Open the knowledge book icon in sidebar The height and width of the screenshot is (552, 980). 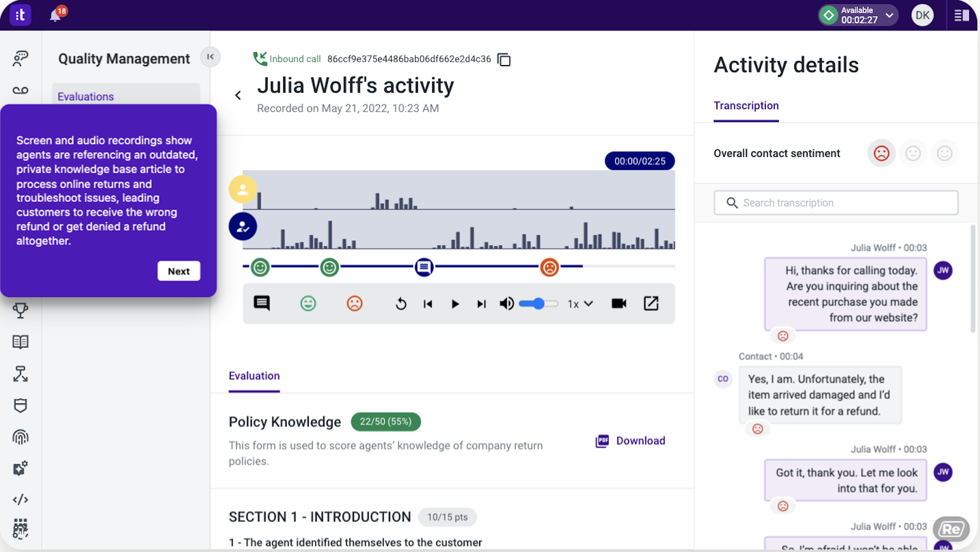[20, 342]
